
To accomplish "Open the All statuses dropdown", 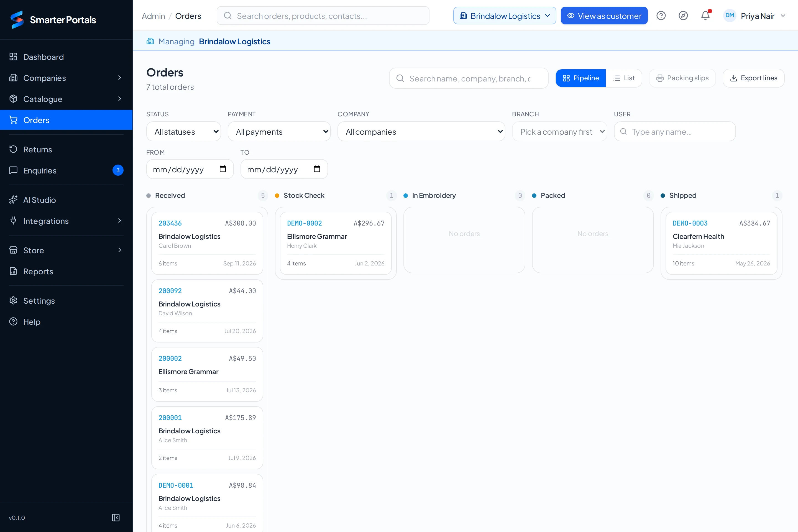I will [183, 132].
